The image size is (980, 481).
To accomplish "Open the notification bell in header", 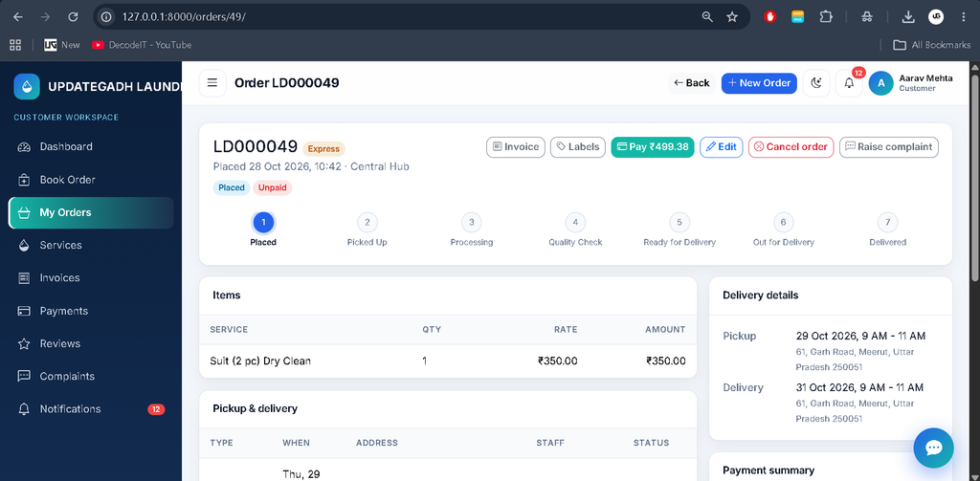I will (x=849, y=83).
